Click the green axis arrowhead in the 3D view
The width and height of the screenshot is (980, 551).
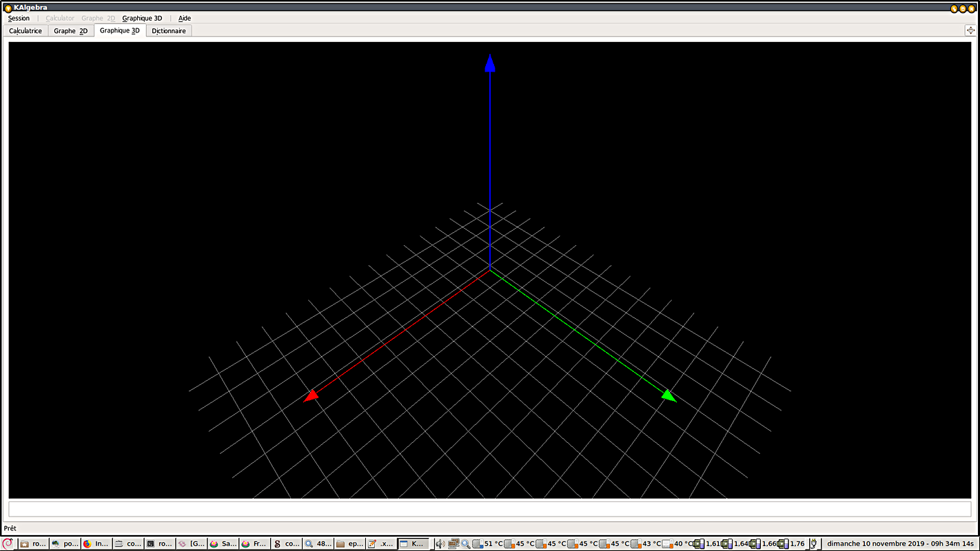coord(668,395)
